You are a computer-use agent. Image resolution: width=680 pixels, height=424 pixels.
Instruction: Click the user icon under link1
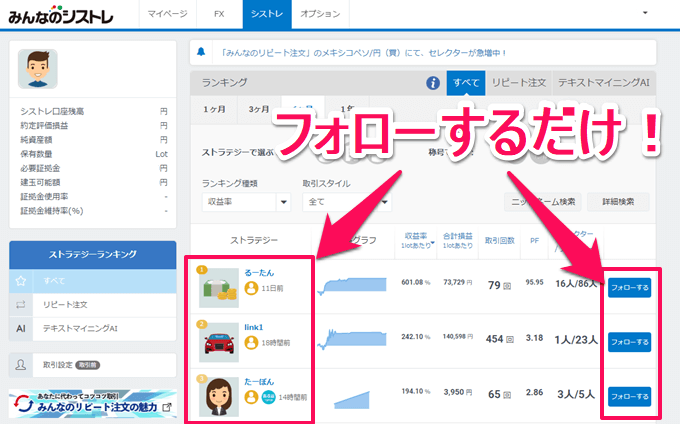(251, 342)
